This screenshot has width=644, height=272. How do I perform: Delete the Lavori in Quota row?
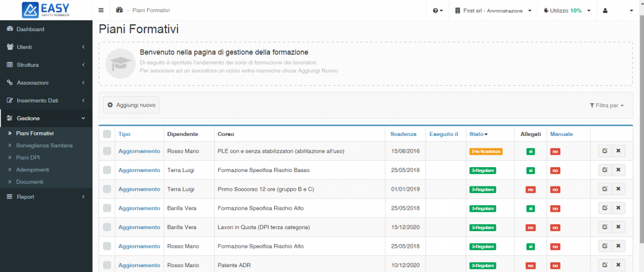(x=618, y=227)
